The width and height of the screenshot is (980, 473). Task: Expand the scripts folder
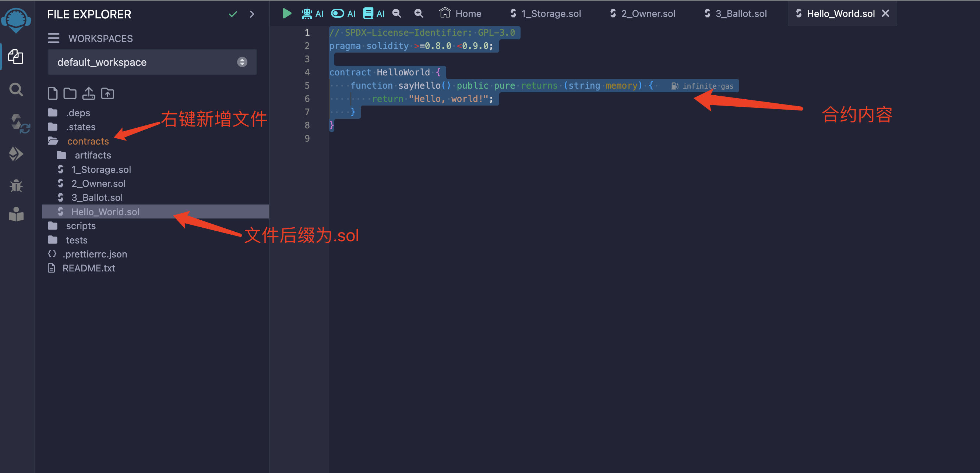[x=72, y=226]
